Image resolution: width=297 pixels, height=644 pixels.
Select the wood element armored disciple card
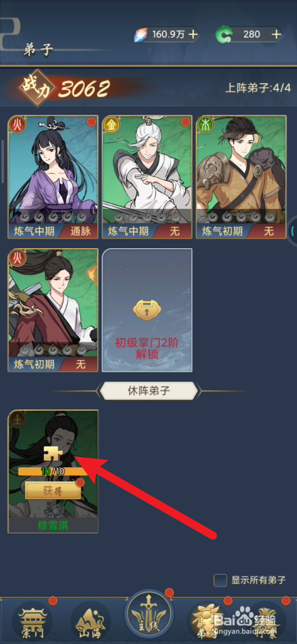(x=241, y=177)
